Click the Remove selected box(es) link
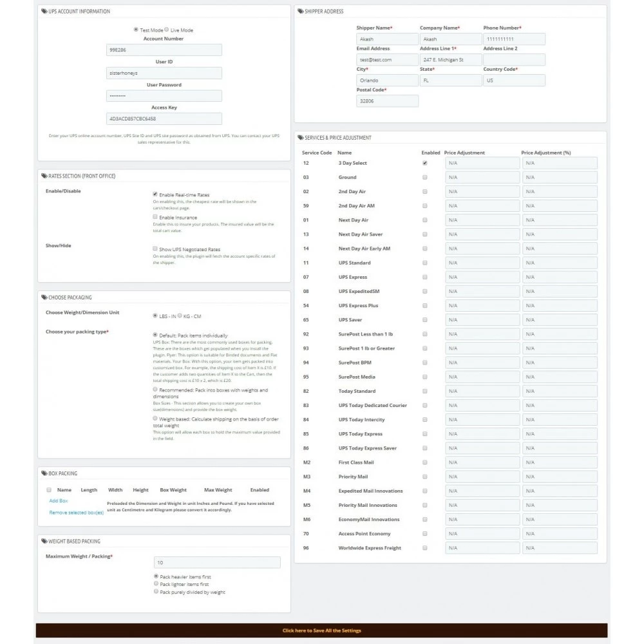 [77, 513]
